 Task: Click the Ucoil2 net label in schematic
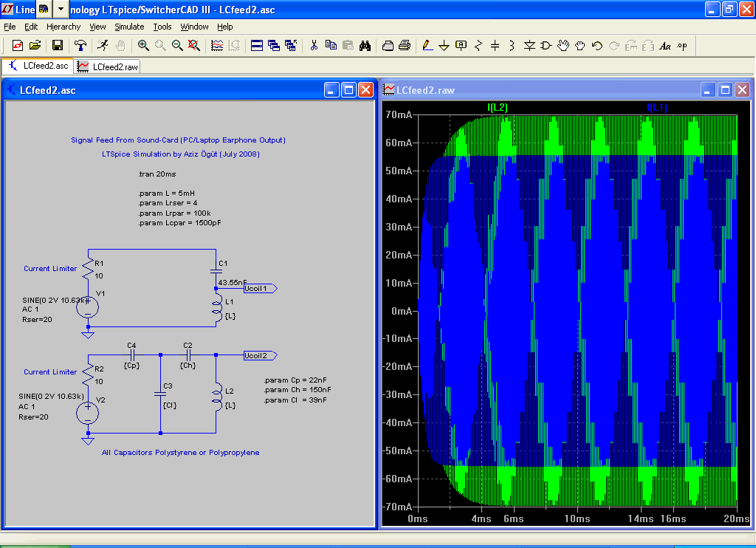261,355
